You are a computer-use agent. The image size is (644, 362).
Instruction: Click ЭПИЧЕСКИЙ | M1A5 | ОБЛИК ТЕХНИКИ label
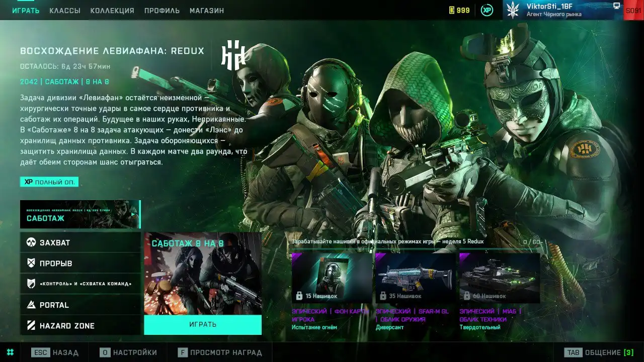click(491, 315)
